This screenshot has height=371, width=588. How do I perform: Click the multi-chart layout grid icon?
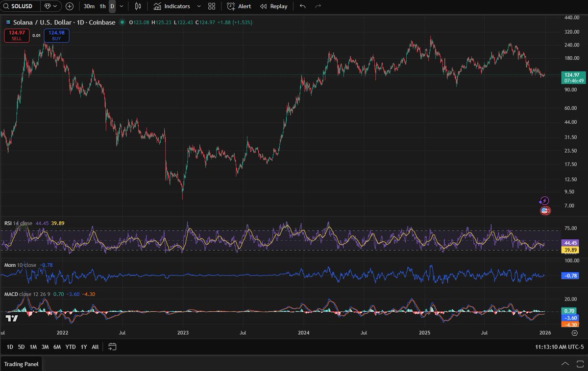pyautogui.click(x=211, y=6)
